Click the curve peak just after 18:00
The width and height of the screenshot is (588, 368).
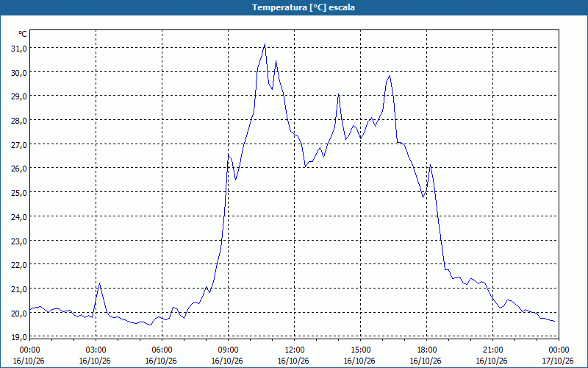click(431, 165)
